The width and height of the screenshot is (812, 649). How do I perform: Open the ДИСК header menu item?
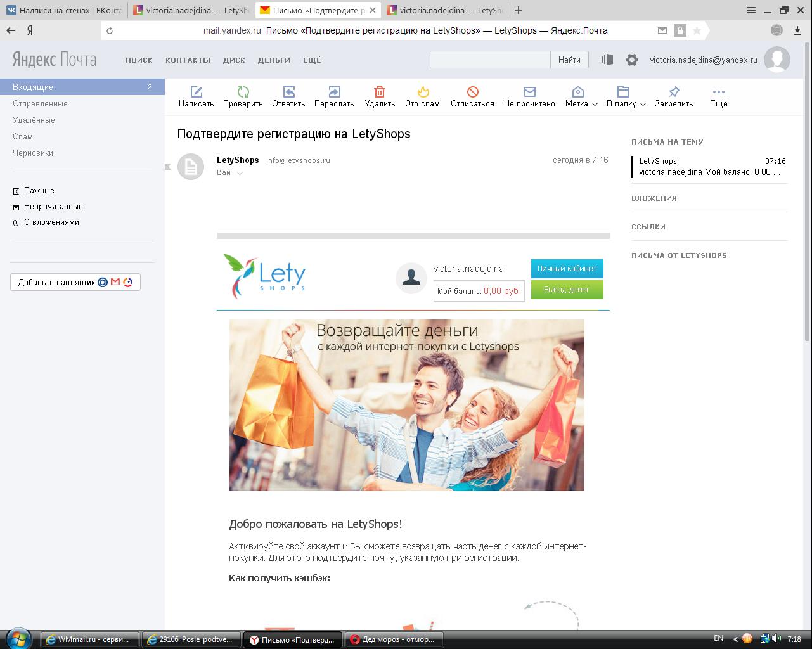tap(234, 60)
